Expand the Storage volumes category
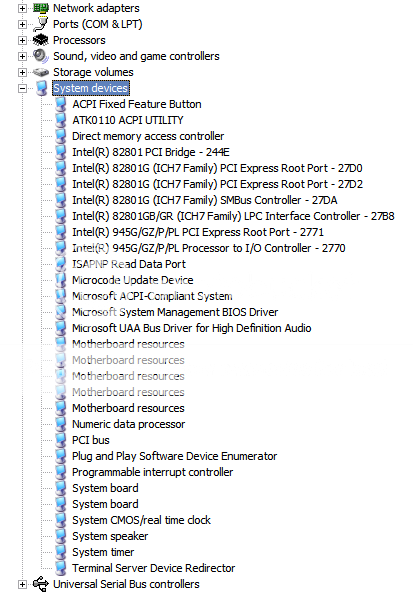413x600 pixels. 22,72
